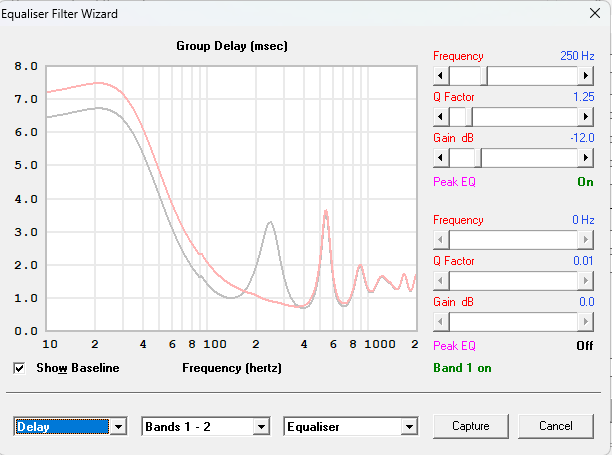Image resolution: width=612 pixels, height=455 pixels.
Task: Click band 1 Frequency slider thumb (250 Hz)
Action: [x=484, y=75]
